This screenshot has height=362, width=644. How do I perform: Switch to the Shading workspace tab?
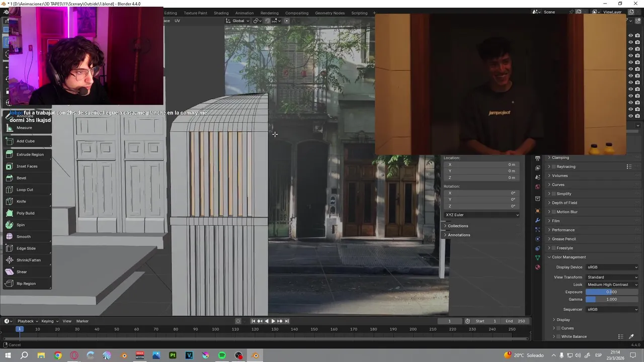tap(221, 13)
